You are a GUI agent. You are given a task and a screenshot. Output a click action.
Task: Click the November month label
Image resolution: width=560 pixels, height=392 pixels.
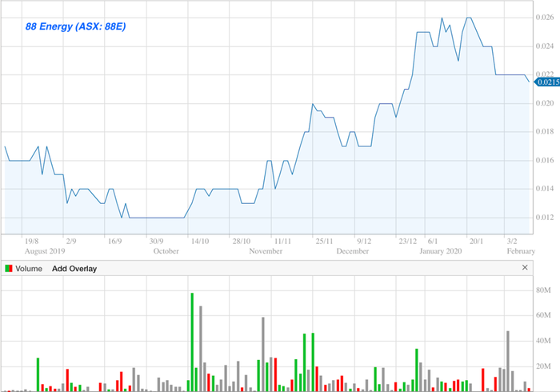266,251
